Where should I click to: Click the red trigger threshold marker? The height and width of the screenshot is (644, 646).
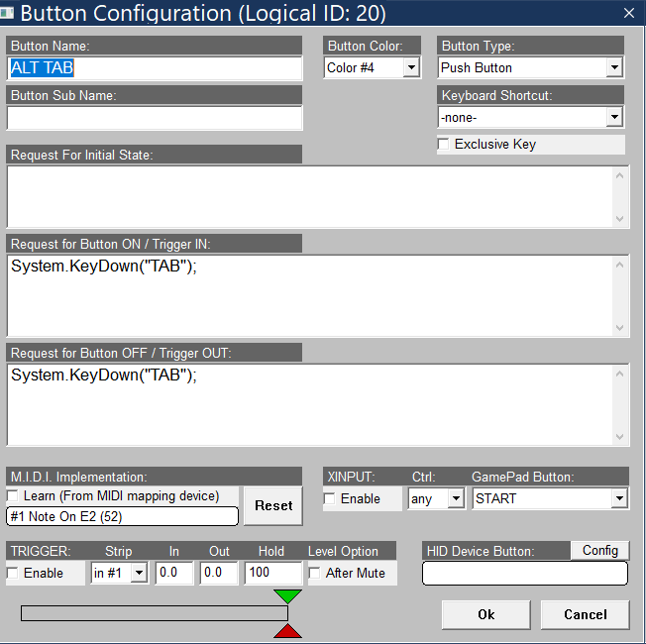(x=287, y=631)
